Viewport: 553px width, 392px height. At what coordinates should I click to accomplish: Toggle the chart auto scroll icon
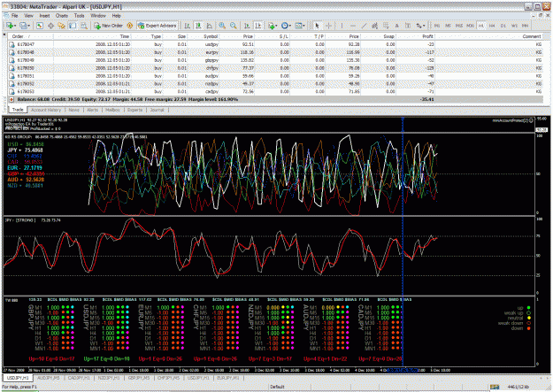(x=247, y=26)
